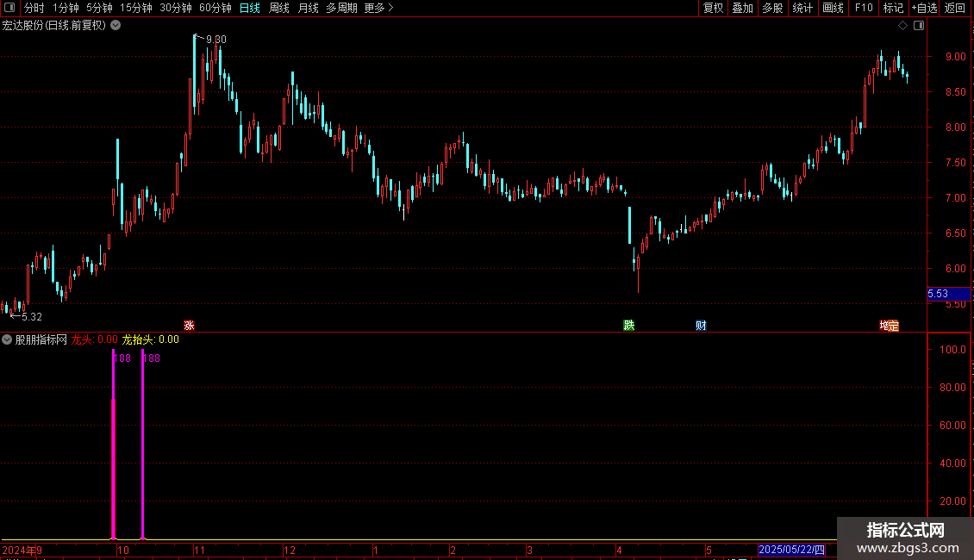Screen dimensions: 974x560
Task: Expand the 更多 periods menu
Action: point(379,8)
